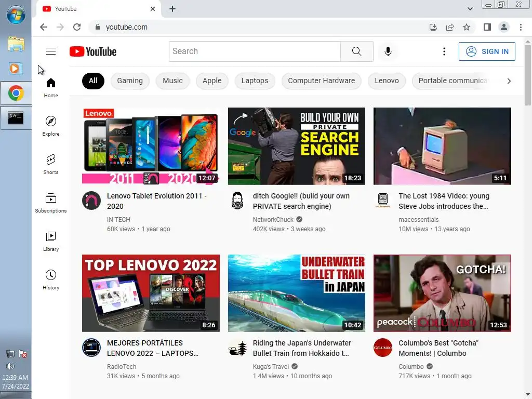Select the All filter chip
The image size is (532, 399).
click(93, 81)
